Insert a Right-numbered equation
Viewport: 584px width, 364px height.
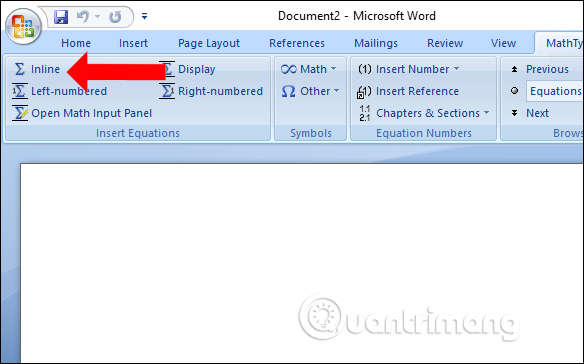220,91
